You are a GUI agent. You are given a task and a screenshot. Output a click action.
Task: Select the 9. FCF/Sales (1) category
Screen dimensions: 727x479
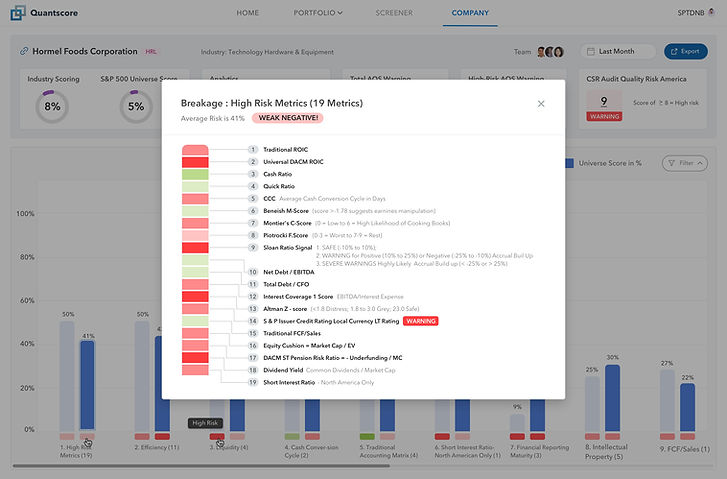point(685,449)
